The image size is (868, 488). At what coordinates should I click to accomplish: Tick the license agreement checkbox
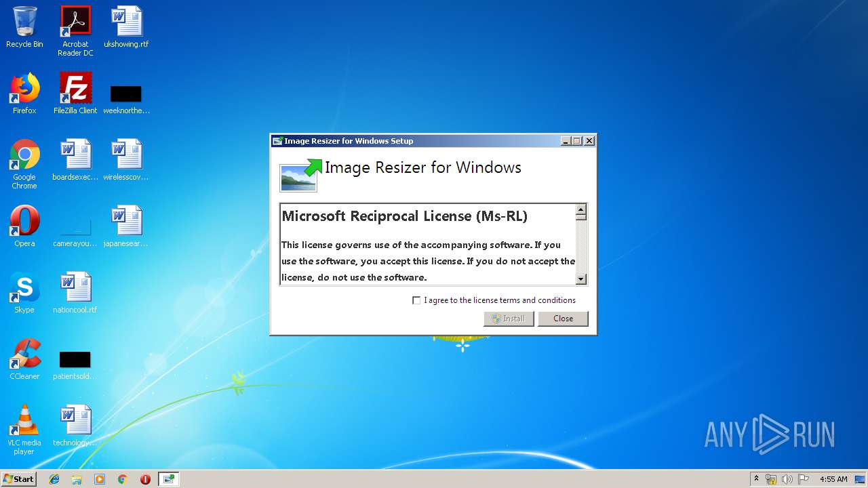pyautogui.click(x=416, y=300)
